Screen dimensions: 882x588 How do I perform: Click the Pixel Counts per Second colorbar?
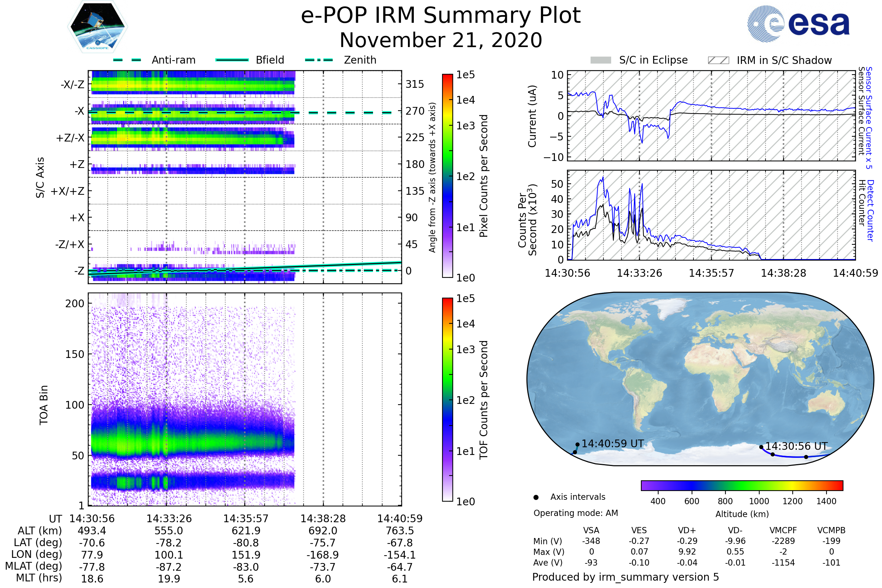point(447,176)
